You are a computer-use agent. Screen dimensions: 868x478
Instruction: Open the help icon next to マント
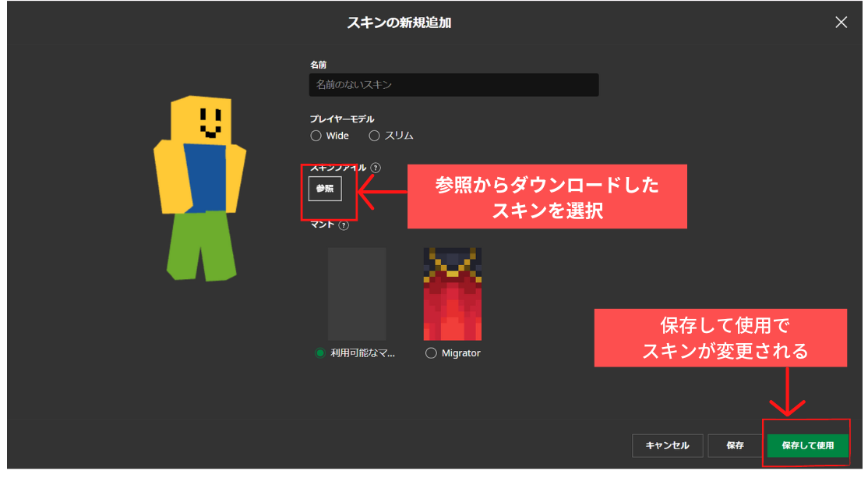[344, 225]
